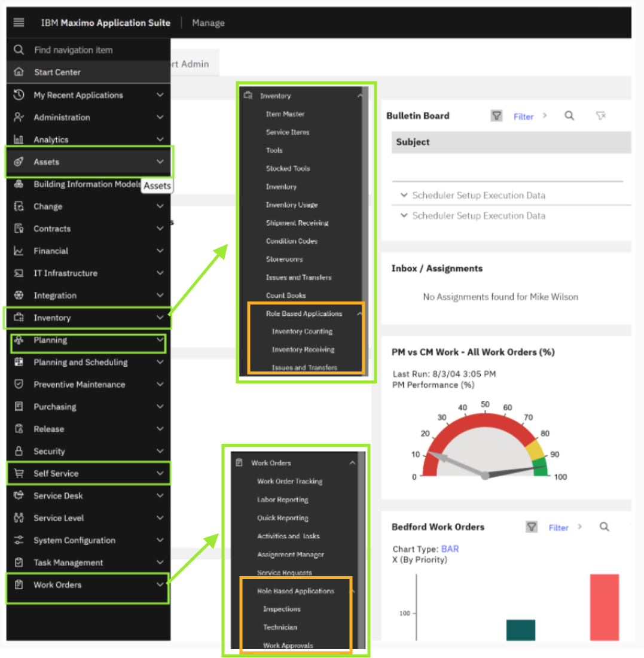
Task: Open Service Items in the Inventory submenu
Action: (x=288, y=132)
